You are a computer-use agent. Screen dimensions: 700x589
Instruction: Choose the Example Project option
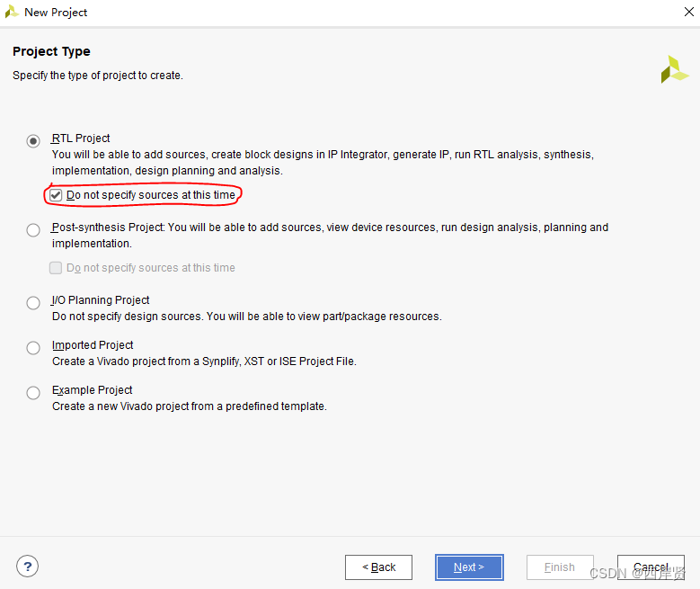[33, 393]
